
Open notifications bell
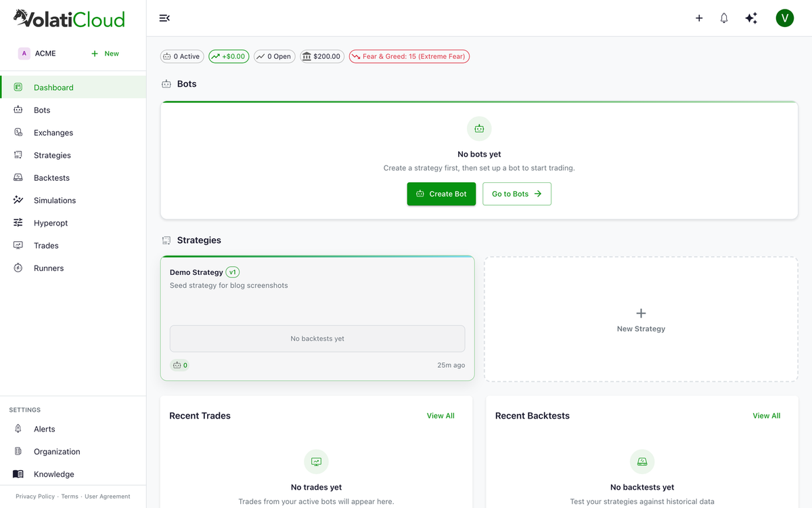[x=724, y=18]
